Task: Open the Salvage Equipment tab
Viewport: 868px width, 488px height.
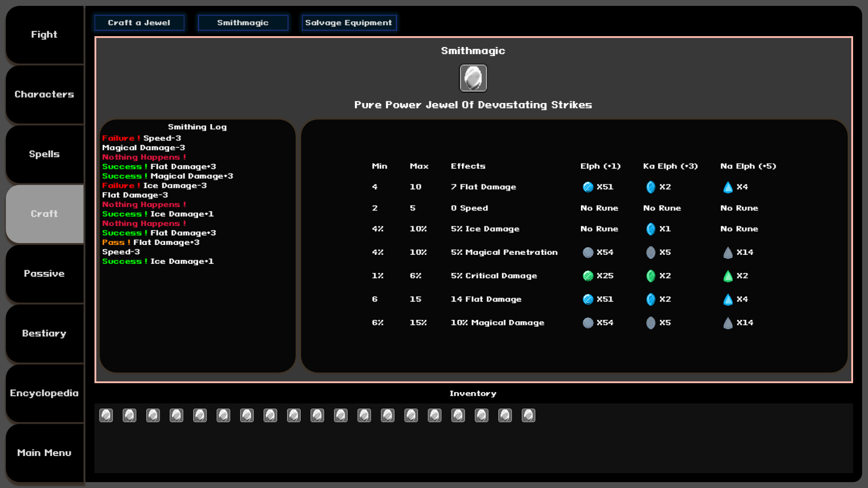Action: 349,23
